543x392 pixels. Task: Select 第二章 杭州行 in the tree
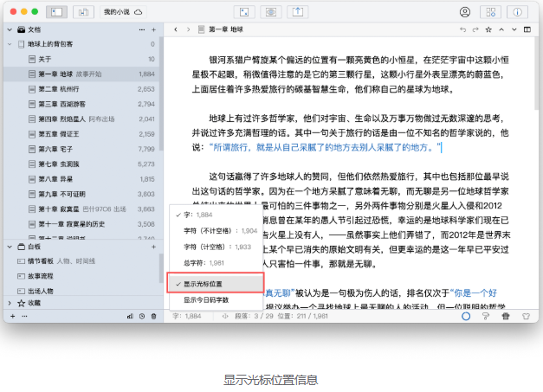81,89
